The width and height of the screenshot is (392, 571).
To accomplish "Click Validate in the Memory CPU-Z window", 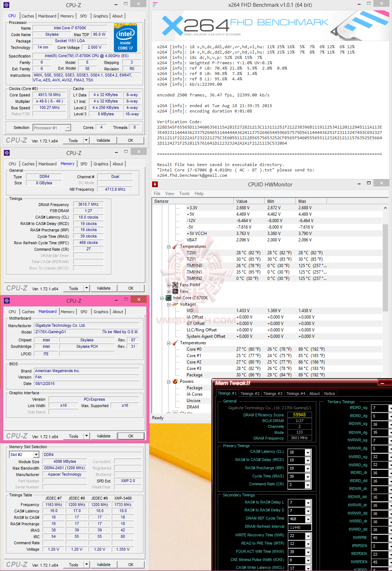I will coord(104,288).
